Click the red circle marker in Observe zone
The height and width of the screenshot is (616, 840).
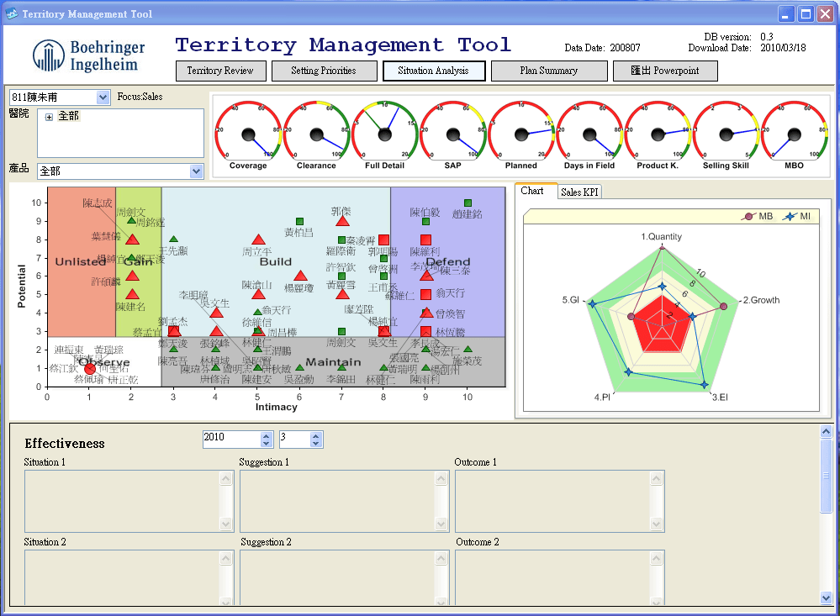[x=90, y=368]
